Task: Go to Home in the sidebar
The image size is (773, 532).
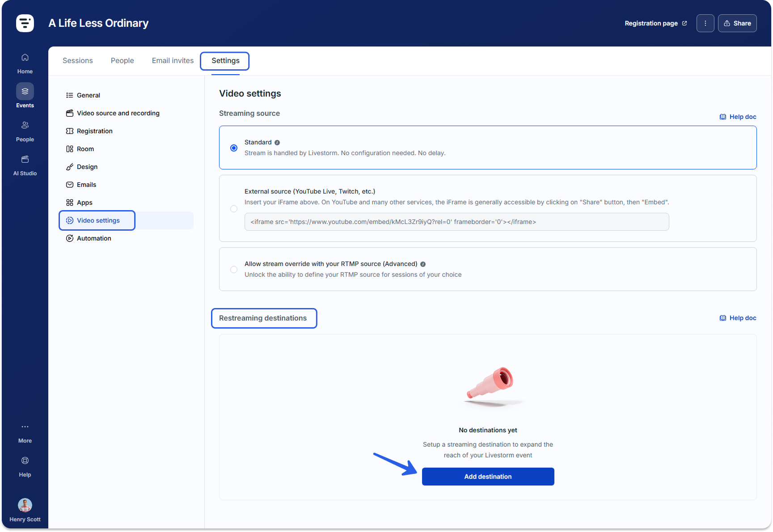Action: (x=25, y=63)
